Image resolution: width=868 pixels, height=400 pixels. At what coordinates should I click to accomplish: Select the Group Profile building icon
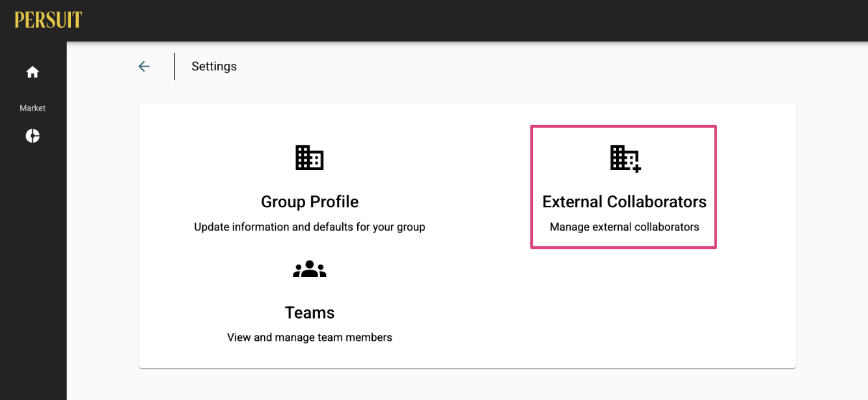[310, 158]
